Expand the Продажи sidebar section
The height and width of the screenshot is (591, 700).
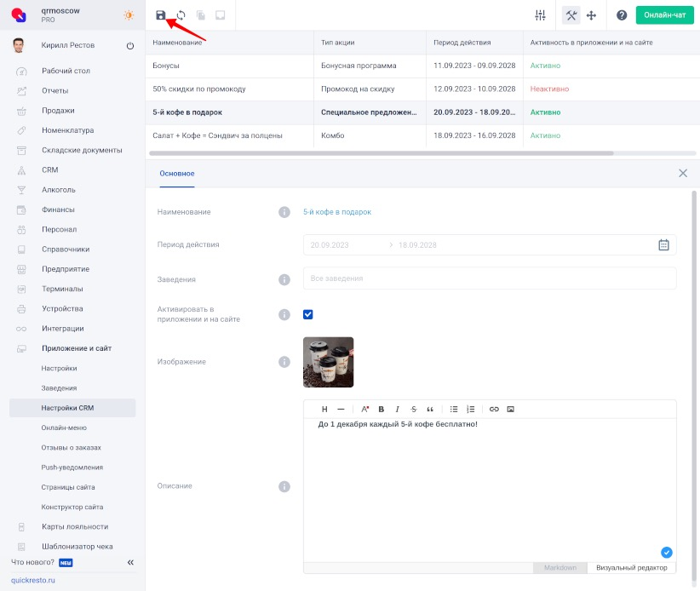[58, 110]
